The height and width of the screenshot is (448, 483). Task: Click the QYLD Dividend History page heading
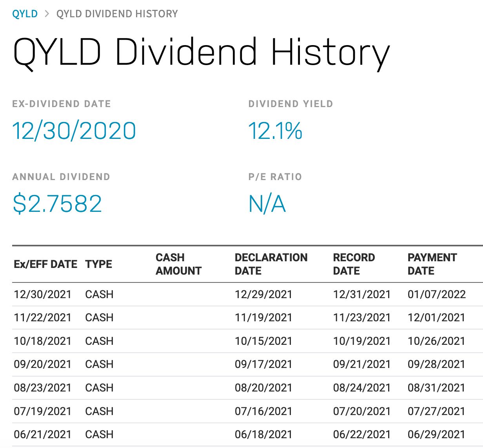click(x=201, y=53)
